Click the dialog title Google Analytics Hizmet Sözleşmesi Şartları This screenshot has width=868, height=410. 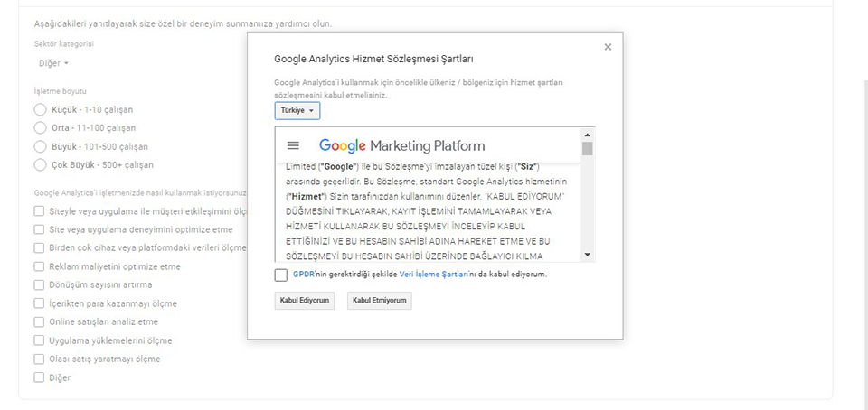373,59
